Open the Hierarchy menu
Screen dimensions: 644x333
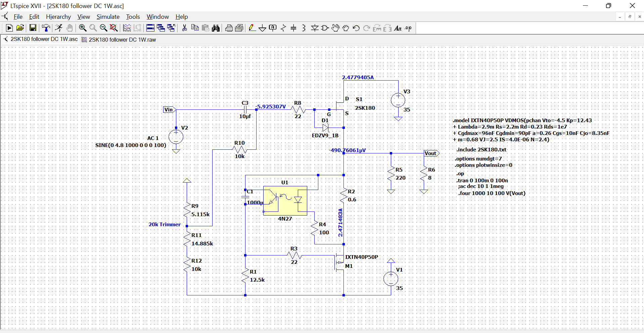coord(58,17)
